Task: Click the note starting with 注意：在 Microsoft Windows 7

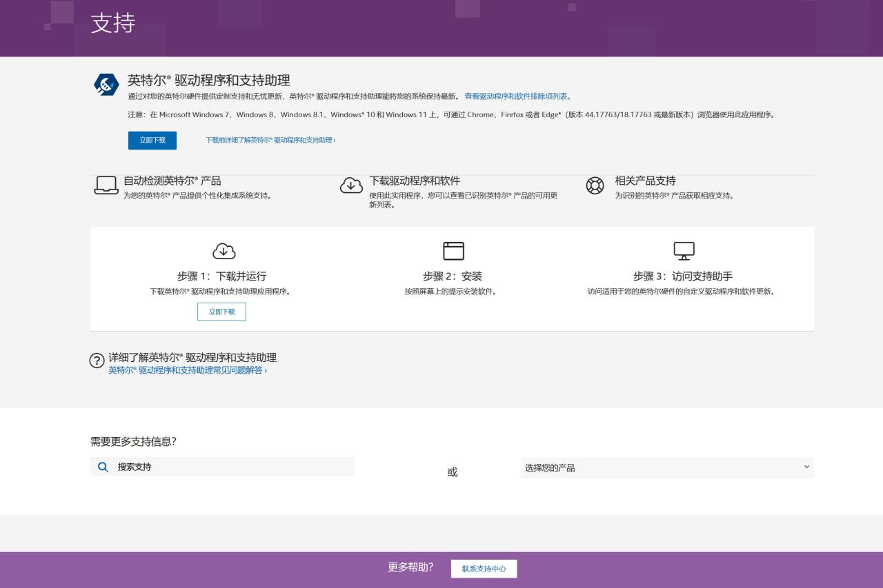Action: tap(452, 114)
